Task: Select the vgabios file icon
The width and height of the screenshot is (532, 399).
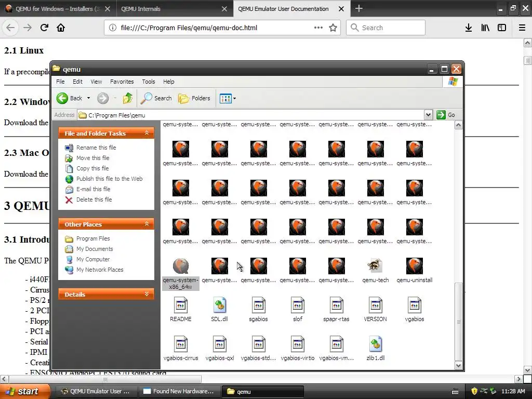Action: (414, 304)
